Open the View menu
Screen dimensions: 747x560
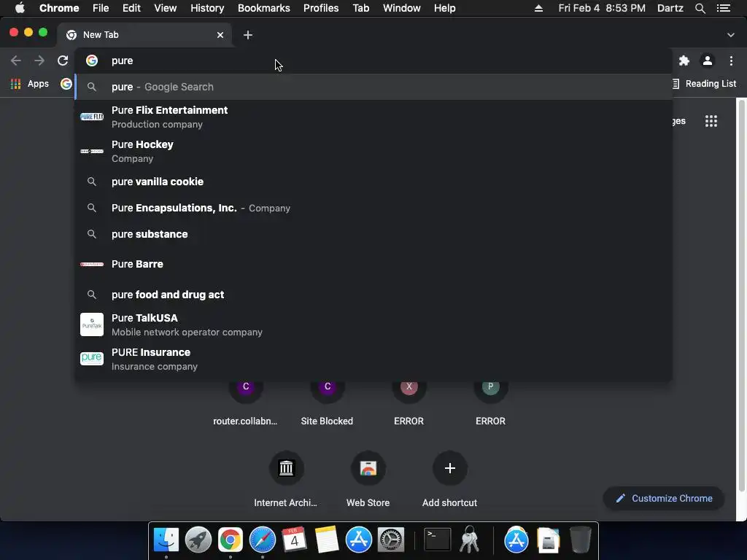point(166,8)
